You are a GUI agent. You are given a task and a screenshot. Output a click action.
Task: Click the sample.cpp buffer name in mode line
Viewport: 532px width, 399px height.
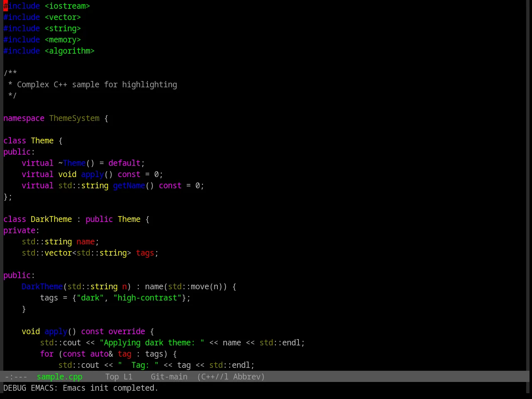coord(59,377)
